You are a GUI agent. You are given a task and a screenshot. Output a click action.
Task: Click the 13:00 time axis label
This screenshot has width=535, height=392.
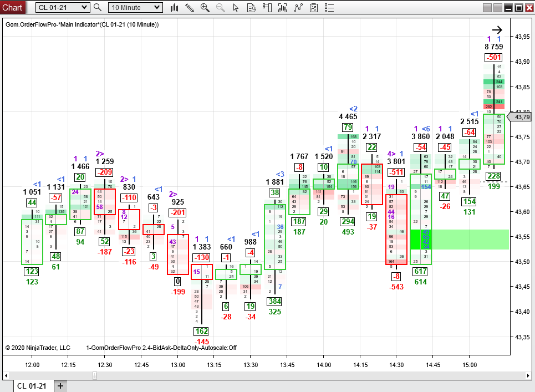click(178, 365)
